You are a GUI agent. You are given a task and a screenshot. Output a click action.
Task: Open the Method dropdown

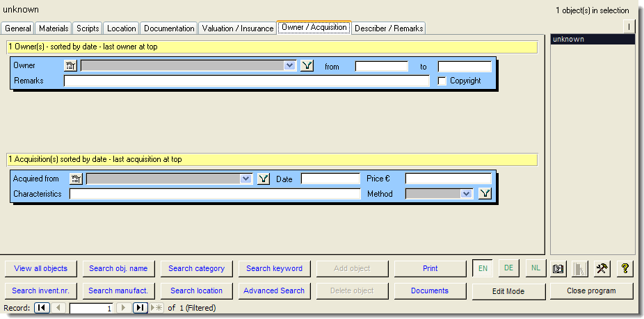point(466,194)
